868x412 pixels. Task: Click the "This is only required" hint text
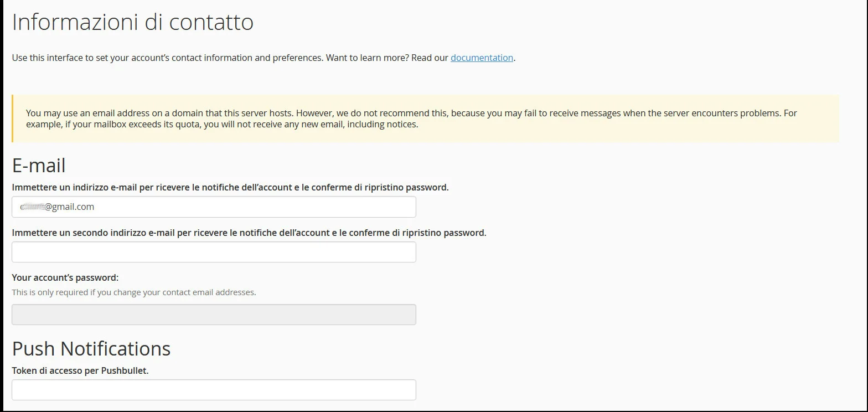tap(133, 292)
